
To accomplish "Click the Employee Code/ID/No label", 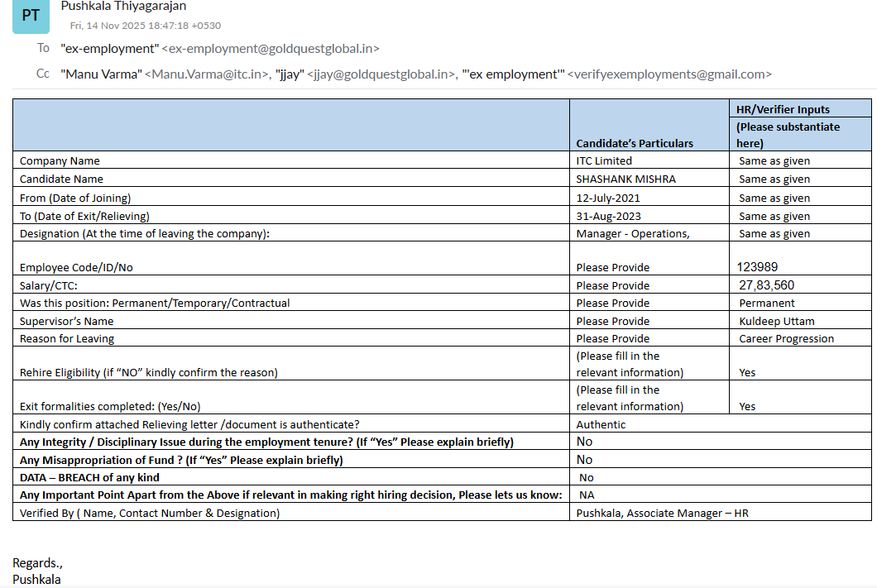I will click(x=76, y=268).
